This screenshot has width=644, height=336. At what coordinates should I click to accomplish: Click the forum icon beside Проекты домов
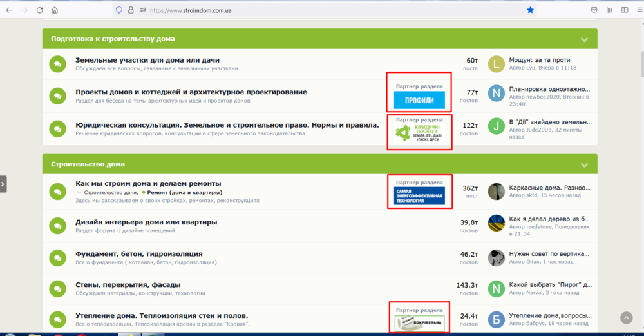tap(58, 96)
